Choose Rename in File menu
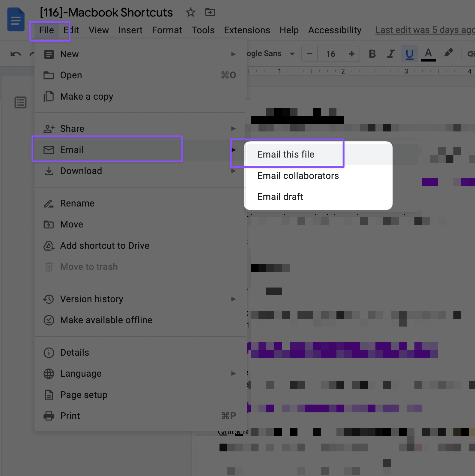The width and height of the screenshot is (475, 476). pos(140,203)
